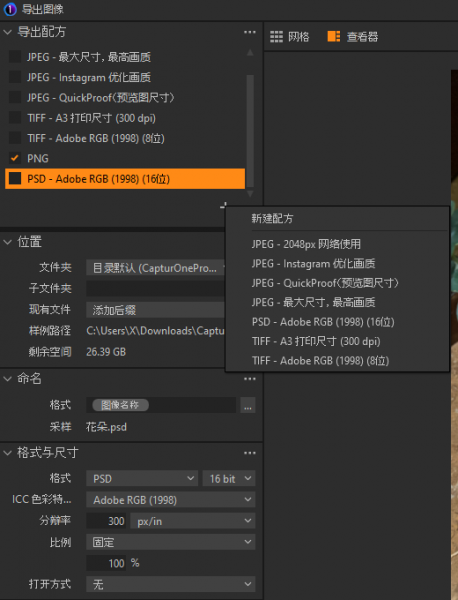Screen dimensions: 458x600
Task: Switch to 查看器 viewer mode
Action: coord(353,37)
